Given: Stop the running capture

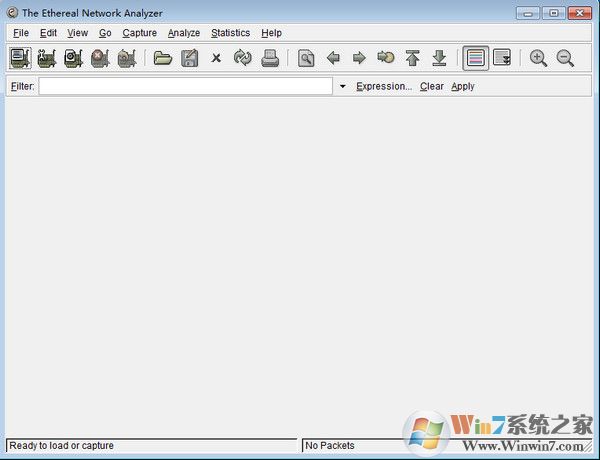Looking at the screenshot, I should (x=100, y=58).
